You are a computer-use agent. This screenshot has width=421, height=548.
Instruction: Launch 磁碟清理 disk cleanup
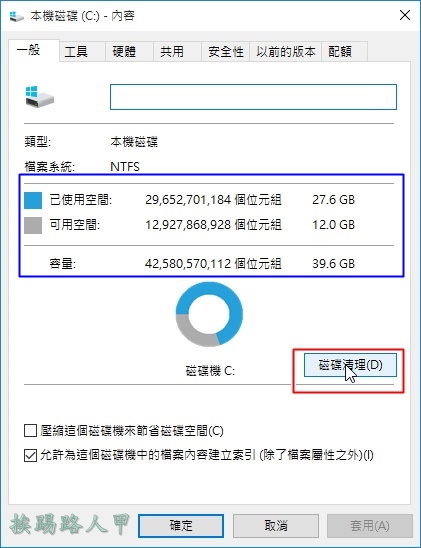click(x=350, y=365)
